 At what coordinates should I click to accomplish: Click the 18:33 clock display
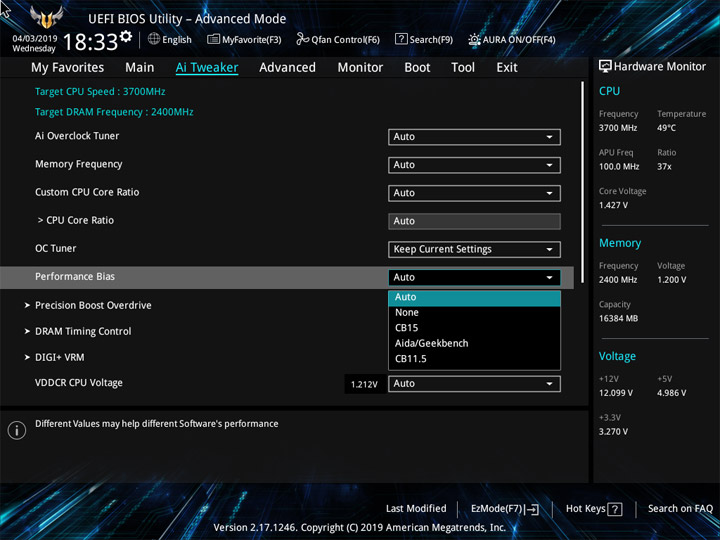(x=90, y=42)
